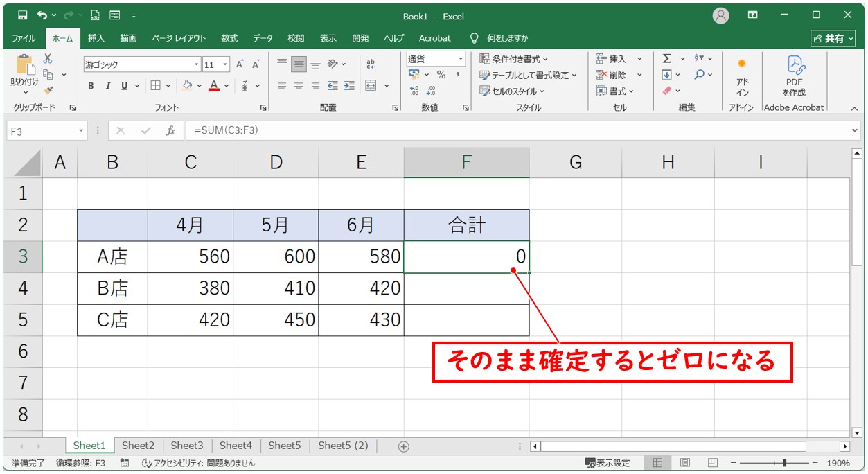Click the Create PDF Acrobat icon
The width and height of the screenshot is (868, 474).
tap(794, 75)
